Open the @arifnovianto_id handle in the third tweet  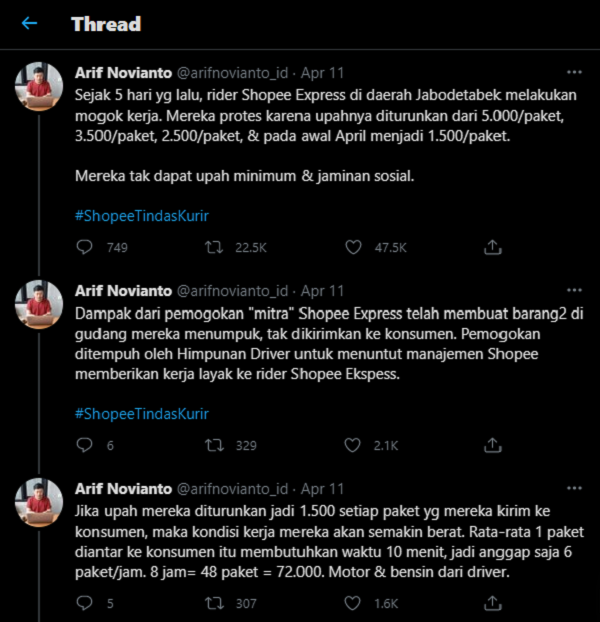[232, 489]
